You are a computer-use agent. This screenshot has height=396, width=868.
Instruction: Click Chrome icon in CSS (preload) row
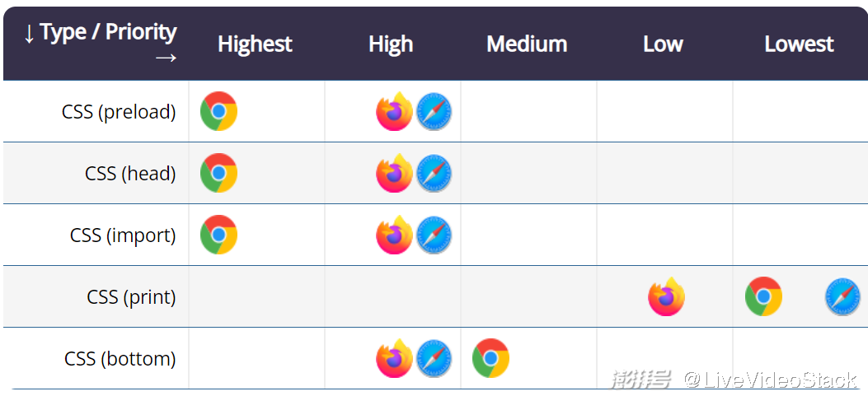point(218,111)
